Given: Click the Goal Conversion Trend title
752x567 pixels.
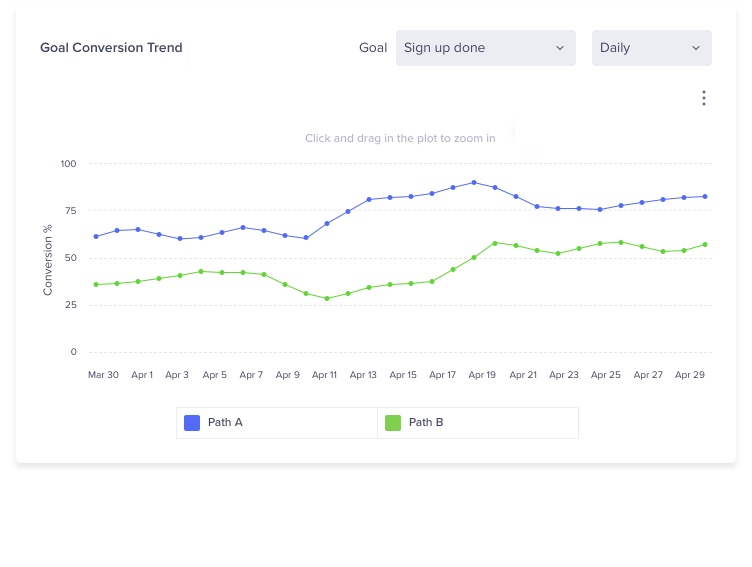Looking at the screenshot, I should pyautogui.click(x=111, y=48).
